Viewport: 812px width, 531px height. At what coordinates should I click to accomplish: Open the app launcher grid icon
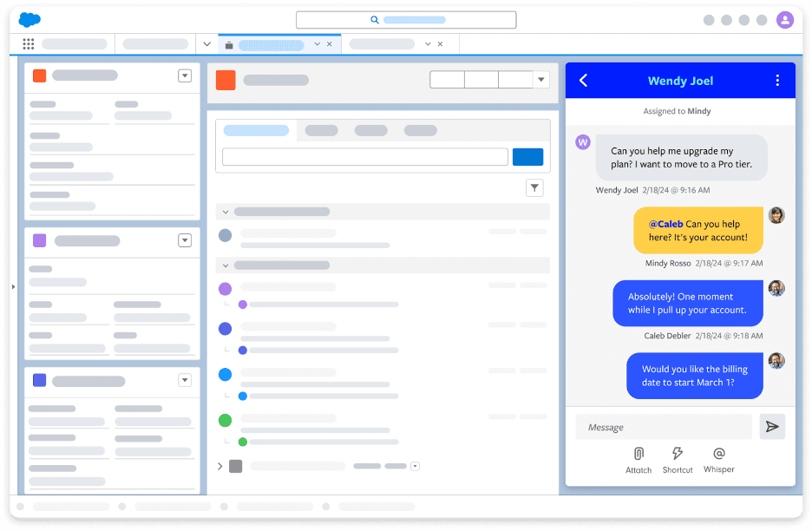pos(29,44)
